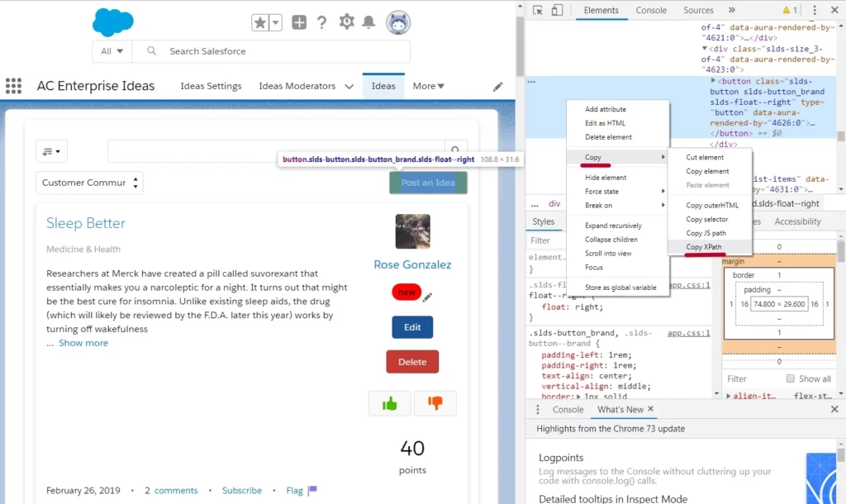846x504 pixels.
Task: Click the search magnifier in ideas list
Action: coord(455,150)
